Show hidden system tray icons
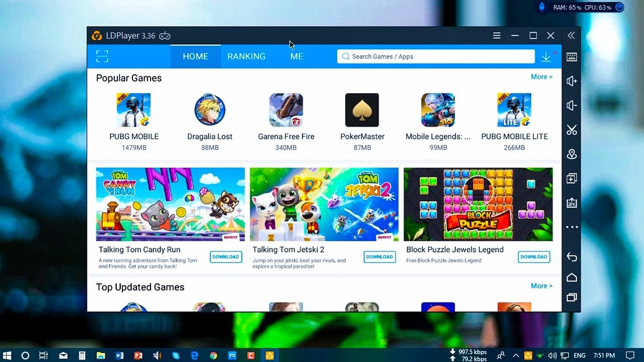644x362 pixels. (515, 355)
